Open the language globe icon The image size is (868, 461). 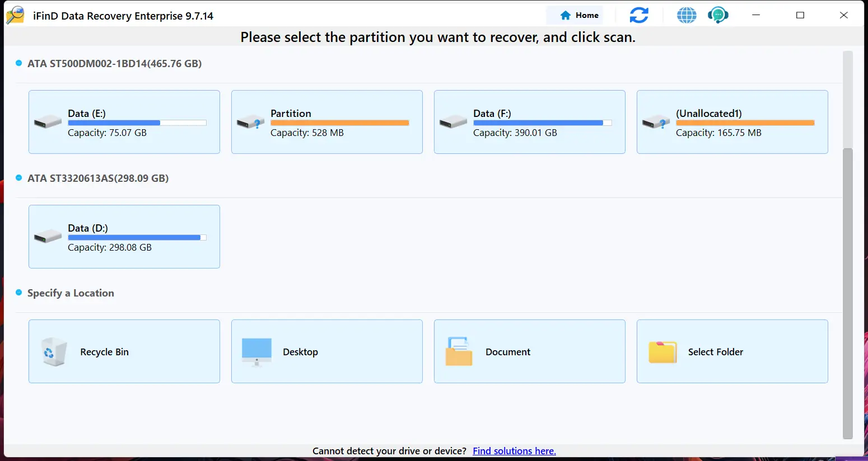687,15
